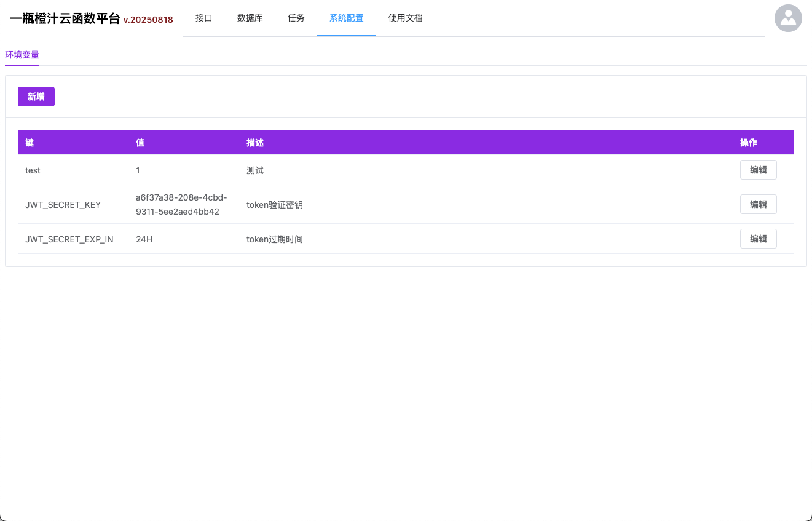Open the 数据库 navigation tab
Image resolution: width=812 pixels, height=521 pixels.
pos(250,18)
